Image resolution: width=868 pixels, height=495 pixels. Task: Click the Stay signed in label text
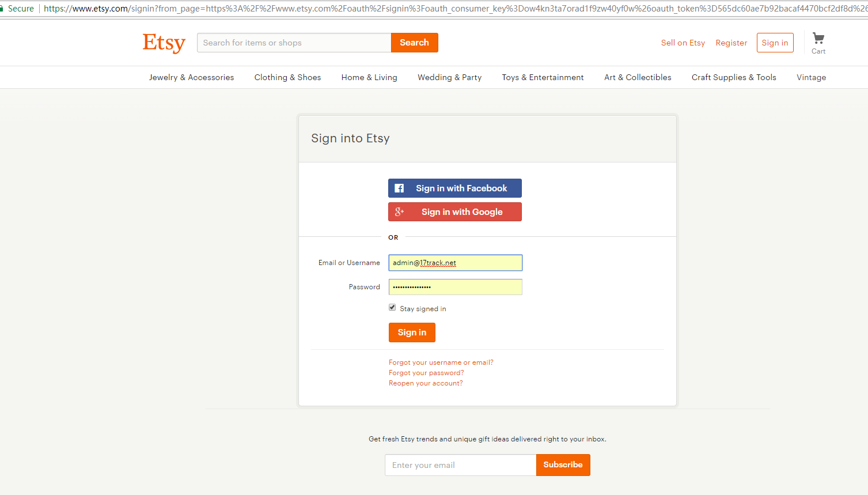coord(423,309)
